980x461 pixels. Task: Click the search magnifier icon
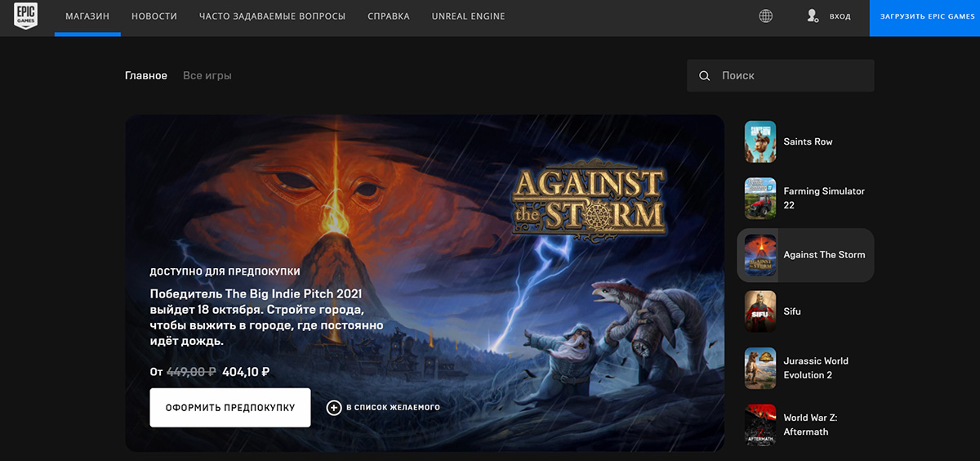[x=705, y=76]
